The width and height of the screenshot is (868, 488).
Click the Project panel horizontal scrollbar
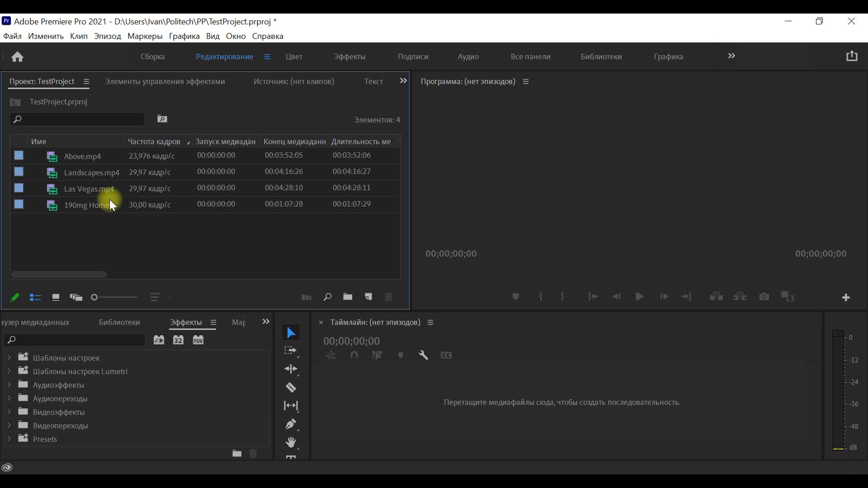pos(59,275)
